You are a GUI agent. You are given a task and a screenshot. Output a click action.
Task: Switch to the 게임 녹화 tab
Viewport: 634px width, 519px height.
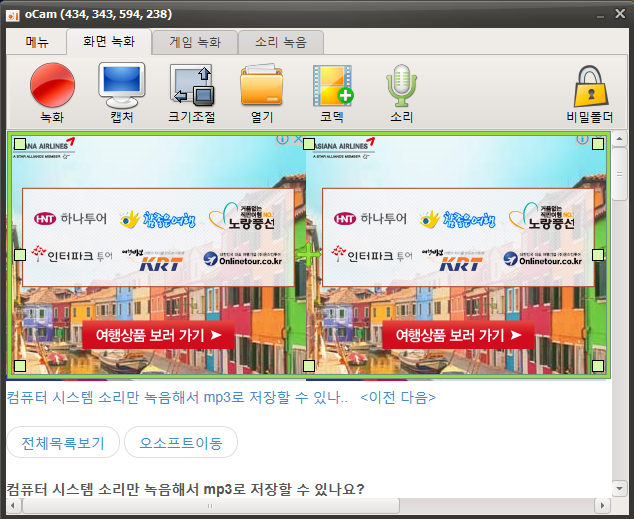[195, 42]
